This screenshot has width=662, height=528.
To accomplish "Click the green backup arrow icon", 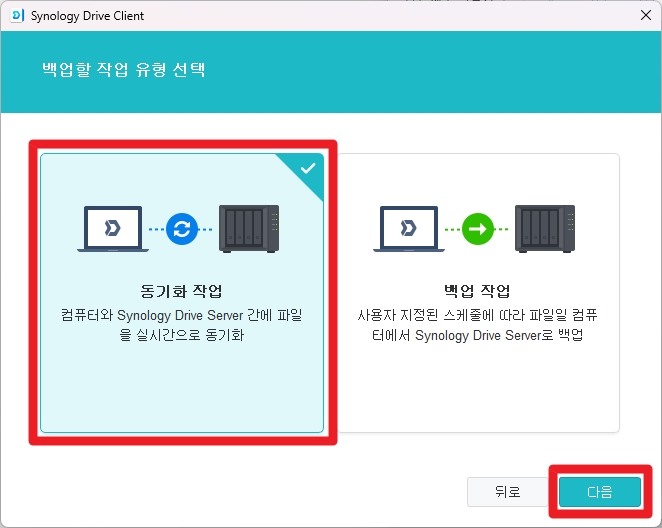I will tap(478, 229).
